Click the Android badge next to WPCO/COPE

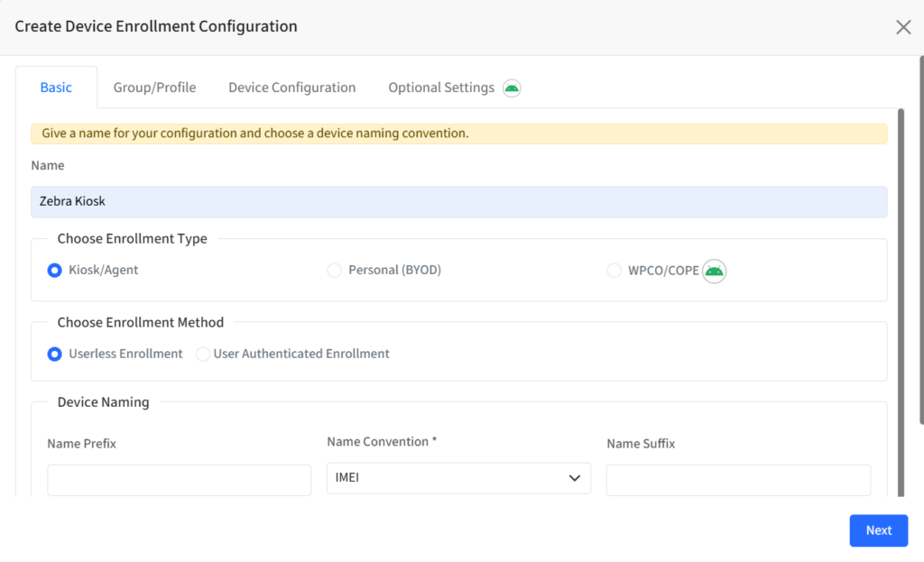pyautogui.click(x=713, y=271)
